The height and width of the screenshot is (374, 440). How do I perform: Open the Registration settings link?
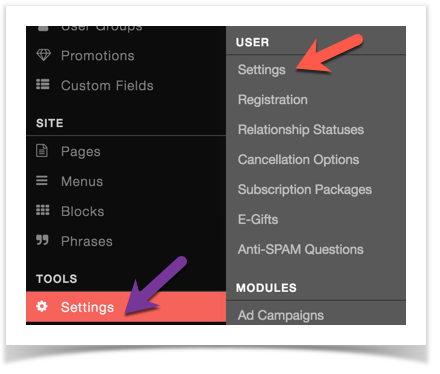pos(273,100)
